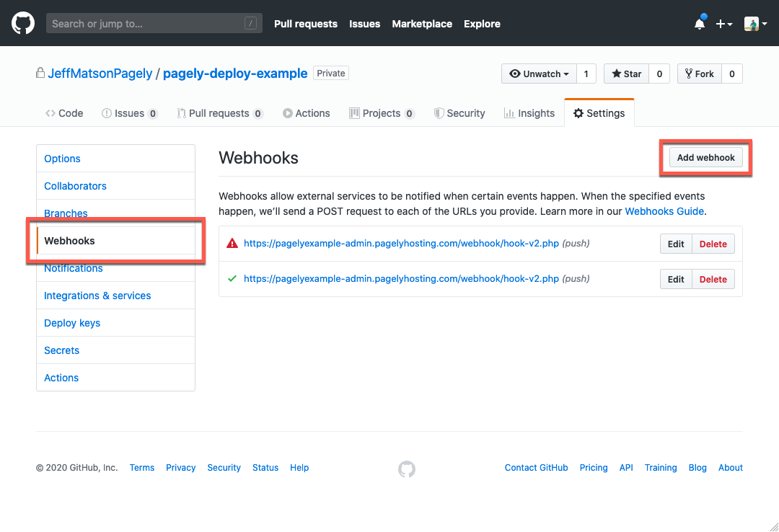The width and height of the screenshot is (779, 532).
Task: Click the fork count beside Fork
Action: 732,74
